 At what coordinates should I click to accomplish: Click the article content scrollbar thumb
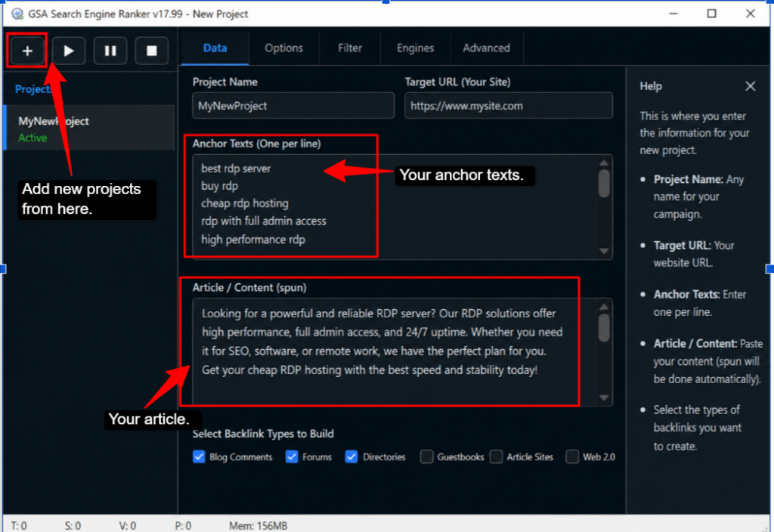tap(604, 328)
